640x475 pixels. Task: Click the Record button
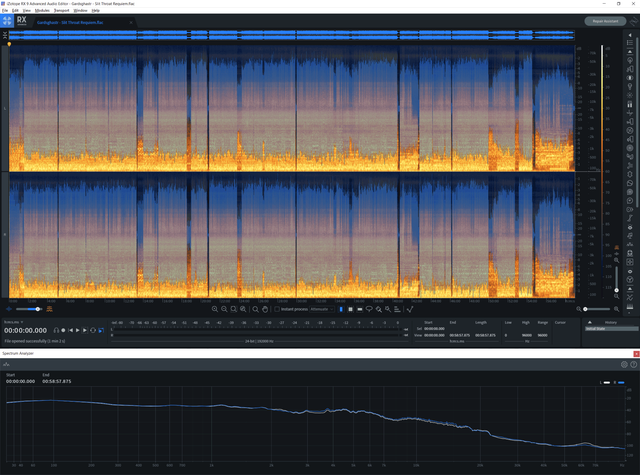click(63, 330)
